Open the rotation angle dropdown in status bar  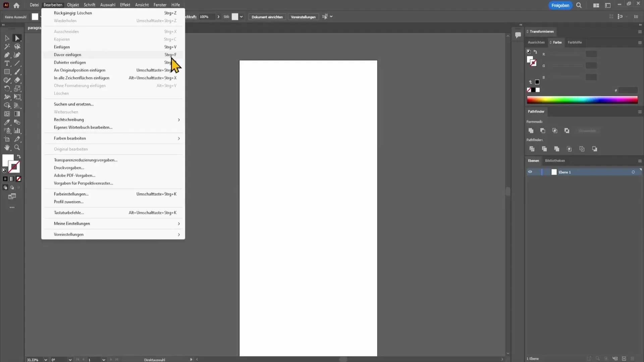[70, 360]
